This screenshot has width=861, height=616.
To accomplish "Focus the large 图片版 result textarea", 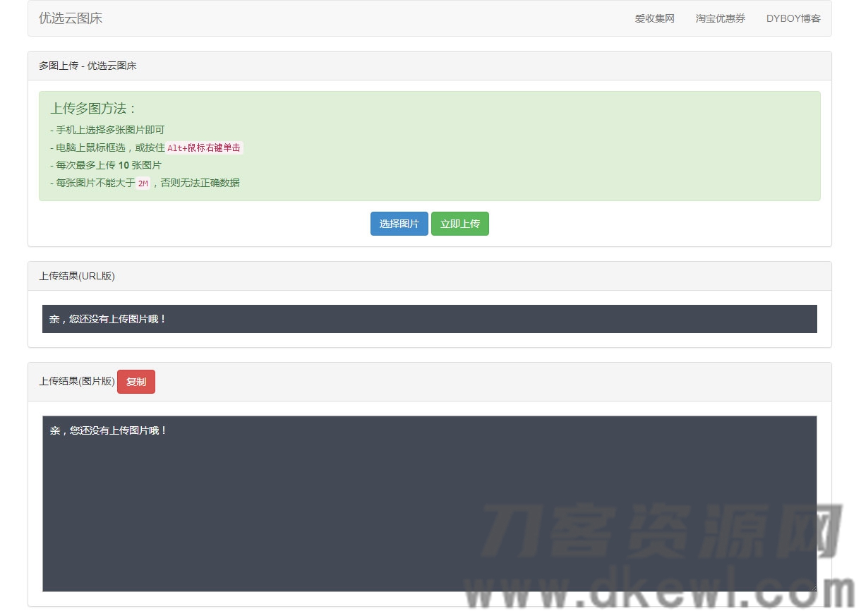I will point(429,503).
